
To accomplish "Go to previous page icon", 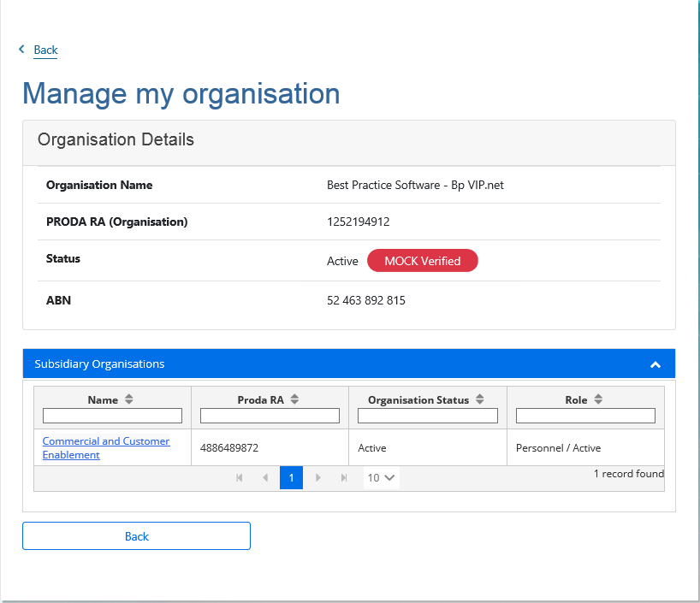I will [265, 477].
